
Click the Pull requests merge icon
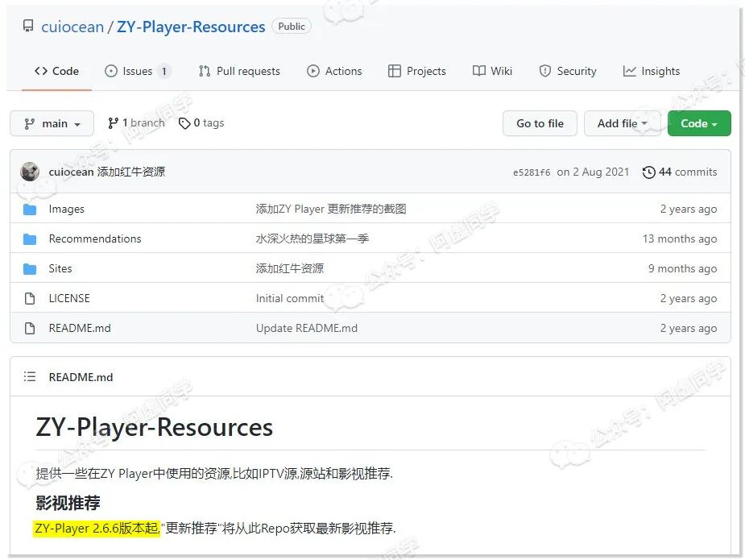205,71
